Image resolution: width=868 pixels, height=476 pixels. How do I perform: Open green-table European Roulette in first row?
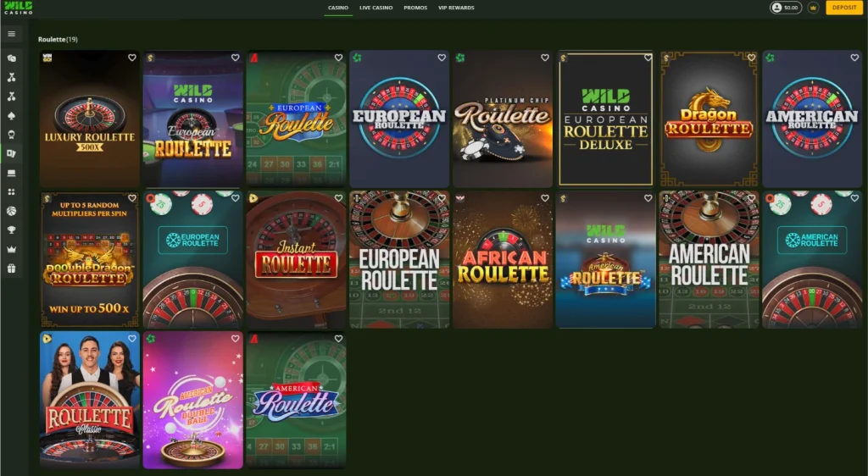[296, 119]
